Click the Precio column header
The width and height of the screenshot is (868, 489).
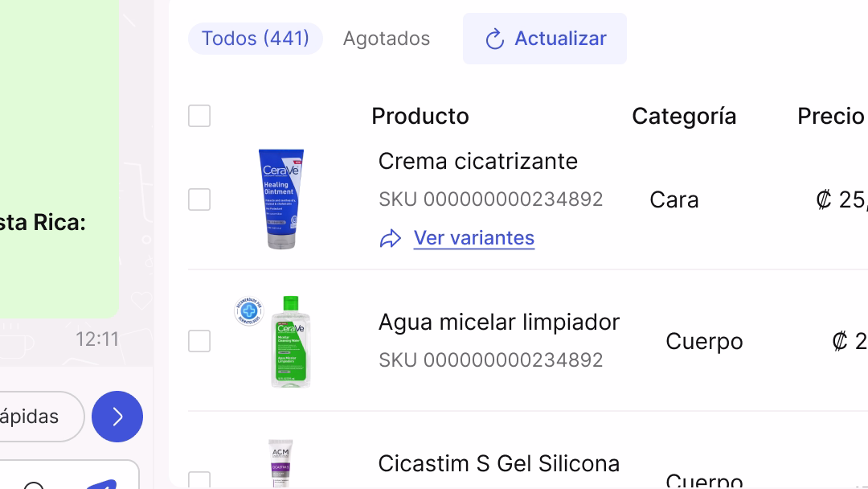(830, 116)
